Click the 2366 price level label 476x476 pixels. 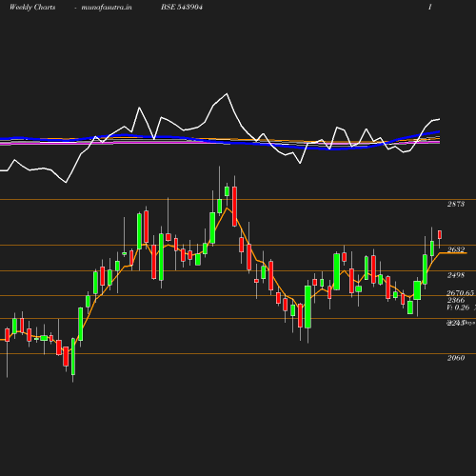click(x=456, y=300)
